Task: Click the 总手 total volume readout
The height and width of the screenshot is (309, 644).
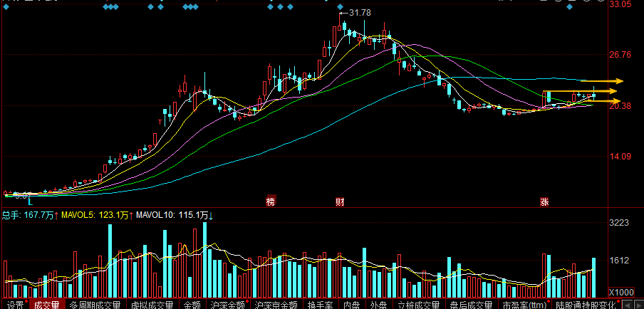Action: 28,214
